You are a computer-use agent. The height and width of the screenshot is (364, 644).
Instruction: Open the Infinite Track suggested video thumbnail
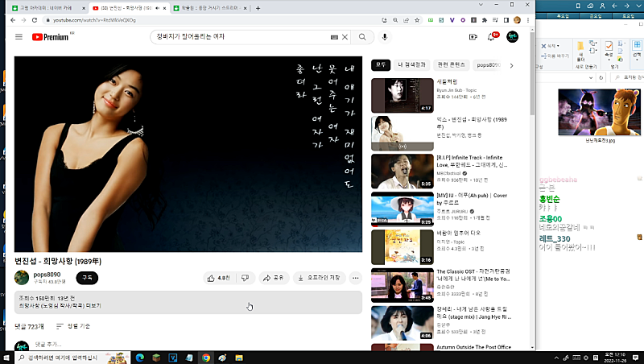(402, 172)
